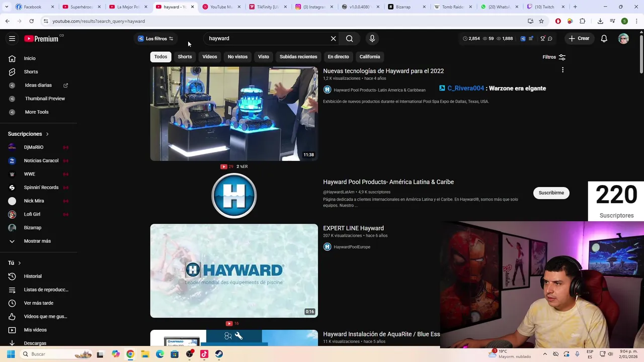Subscribe to Hayward Pool Products channel

tap(551, 193)
